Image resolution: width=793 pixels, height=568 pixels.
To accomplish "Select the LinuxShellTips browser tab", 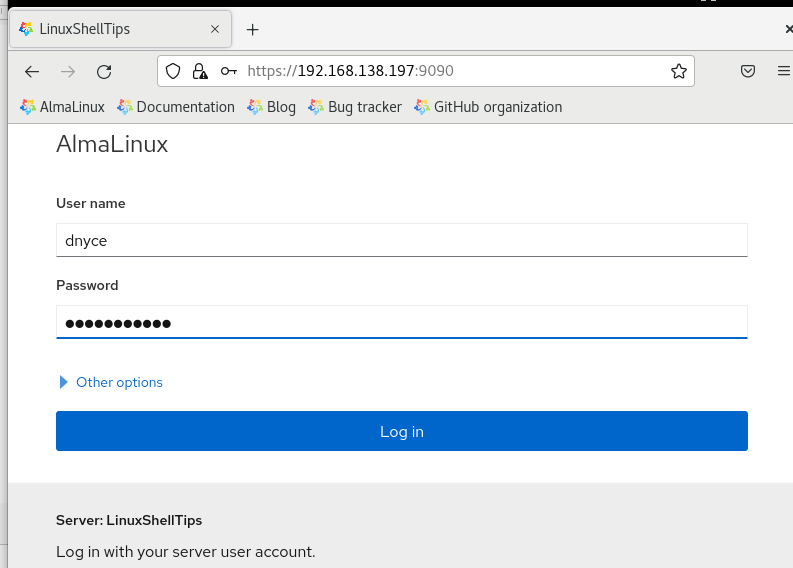I will coord(120,29).
